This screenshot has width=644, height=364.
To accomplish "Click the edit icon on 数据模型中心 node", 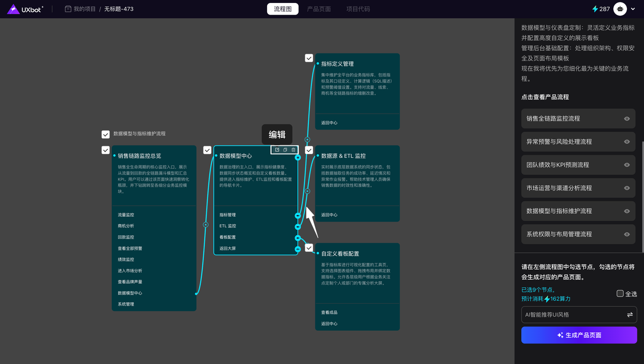I will coord(277,150).
